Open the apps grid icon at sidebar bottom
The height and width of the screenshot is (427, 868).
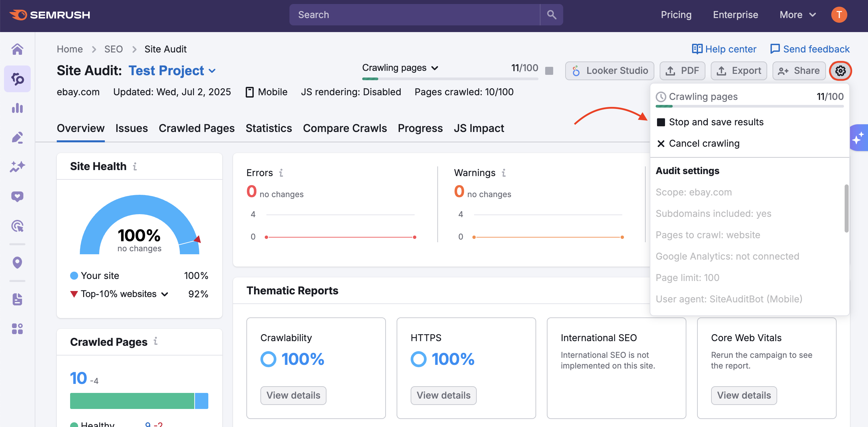tap(17, 329)
